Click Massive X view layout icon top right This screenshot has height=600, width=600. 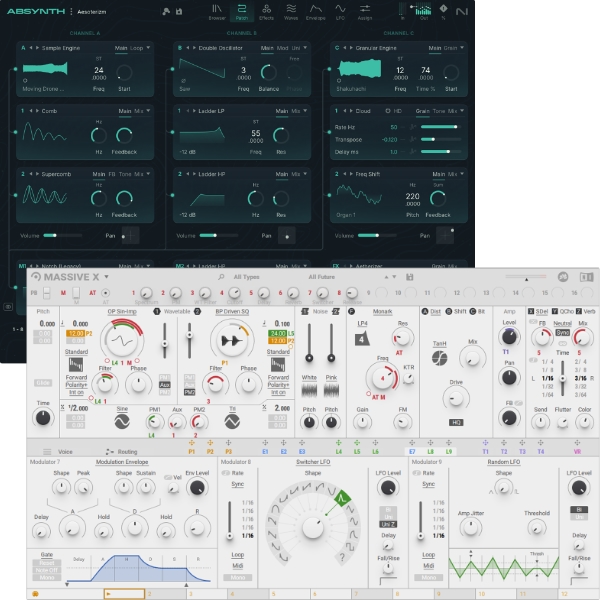(x=586, y=277)
